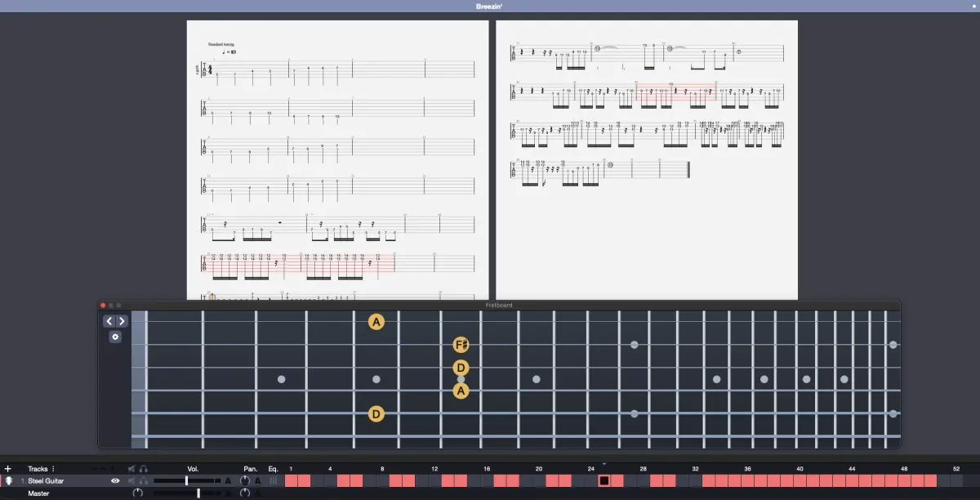This screenshot has width=980, height=500.
Task: Select the '1. Steel Guitar' track name
Action: [42, 481]
